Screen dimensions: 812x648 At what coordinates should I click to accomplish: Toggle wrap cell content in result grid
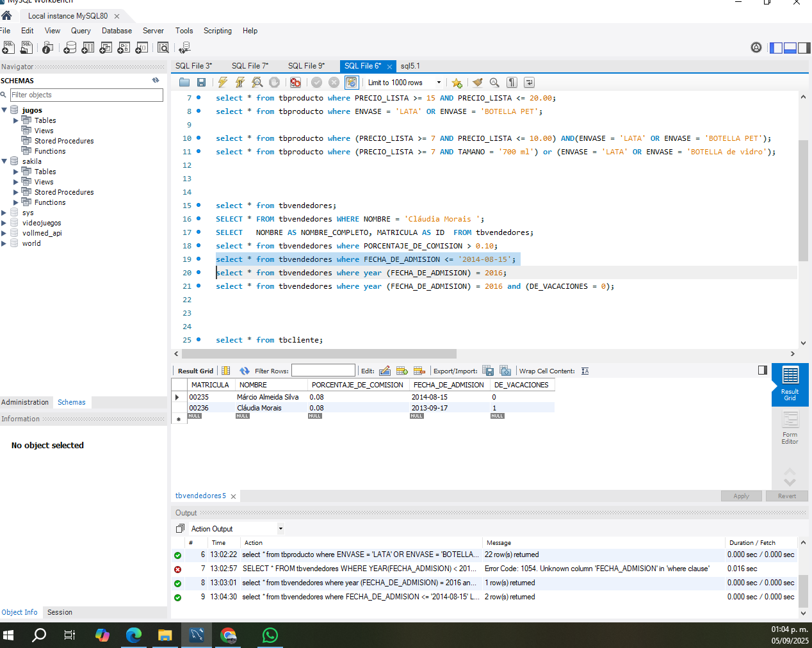585,371
